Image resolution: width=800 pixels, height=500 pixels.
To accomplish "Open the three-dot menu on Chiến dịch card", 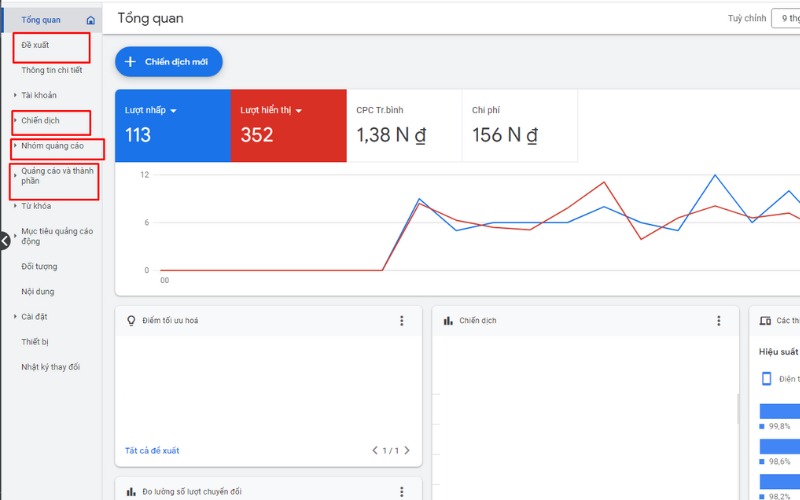I will [718, 321].
